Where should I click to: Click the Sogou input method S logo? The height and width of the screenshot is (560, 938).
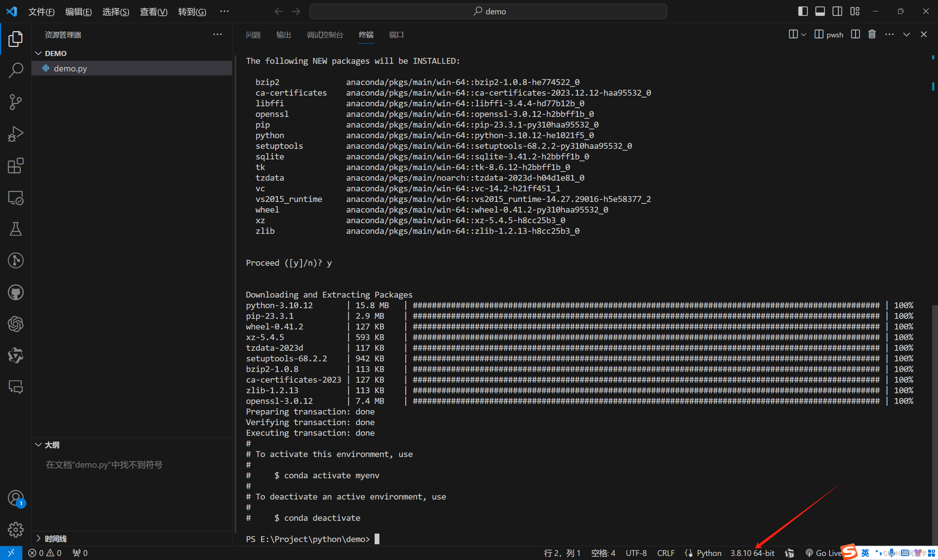[x=849, y=552]
